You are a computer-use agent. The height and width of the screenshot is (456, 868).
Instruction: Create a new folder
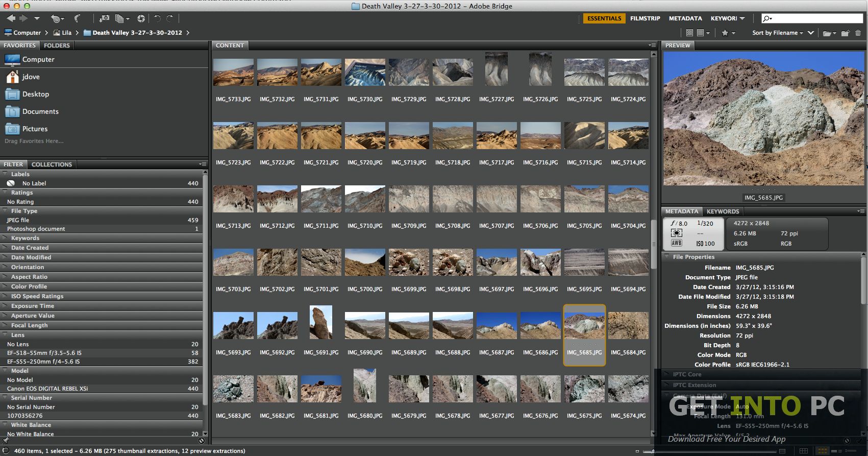coord(845,33)
